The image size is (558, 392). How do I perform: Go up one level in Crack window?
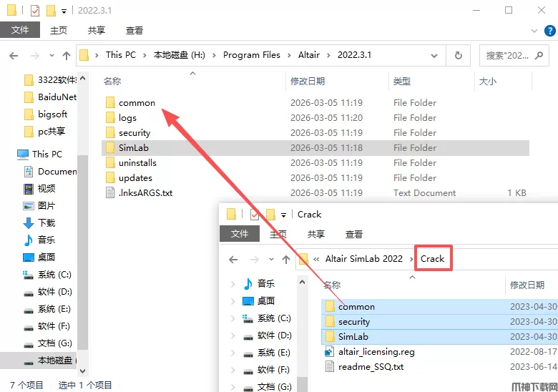pyautogui.click(x=285, y=260)
